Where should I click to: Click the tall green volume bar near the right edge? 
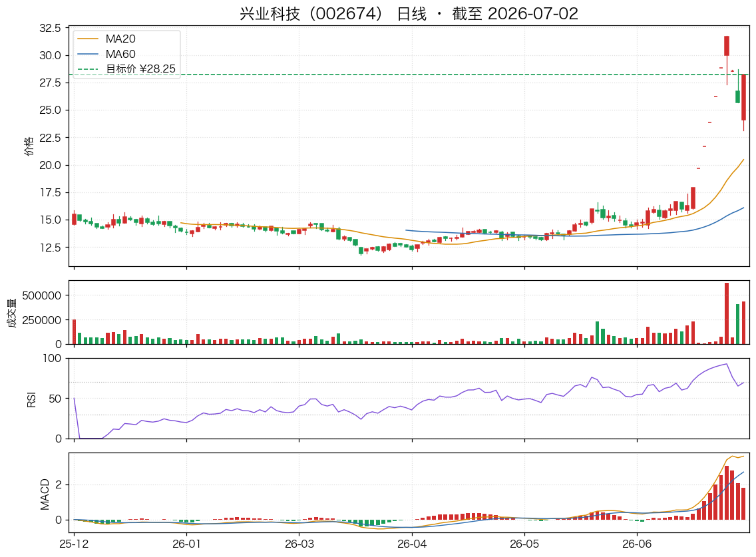click(737, 324)
